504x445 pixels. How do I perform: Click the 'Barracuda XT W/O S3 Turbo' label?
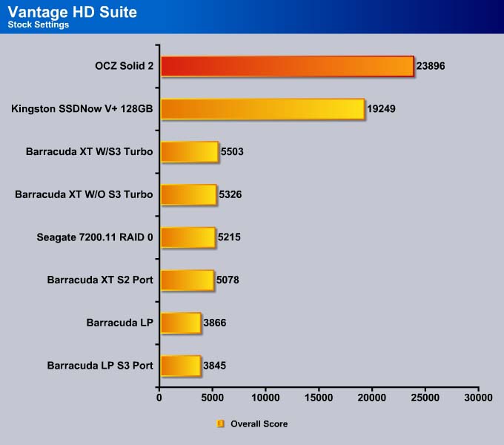84,194
